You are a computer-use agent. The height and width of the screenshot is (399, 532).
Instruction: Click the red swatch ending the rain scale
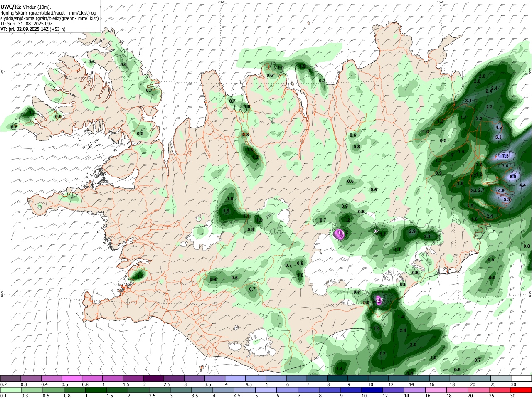point(521,390)
